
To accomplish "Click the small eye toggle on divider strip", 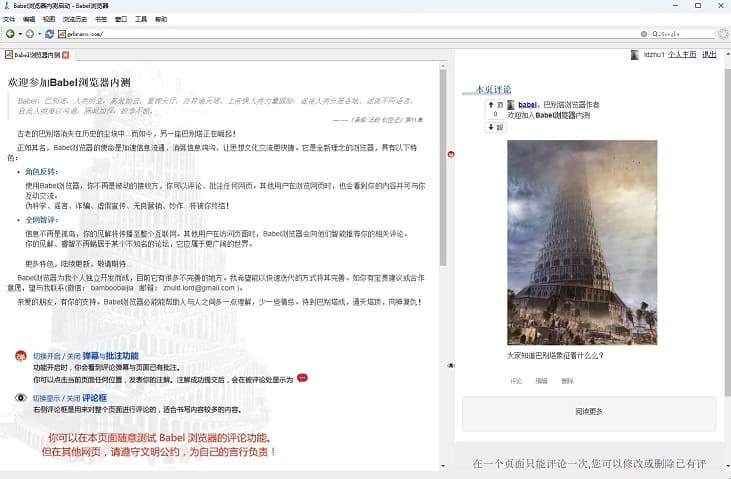I will (x=451, y=365).
